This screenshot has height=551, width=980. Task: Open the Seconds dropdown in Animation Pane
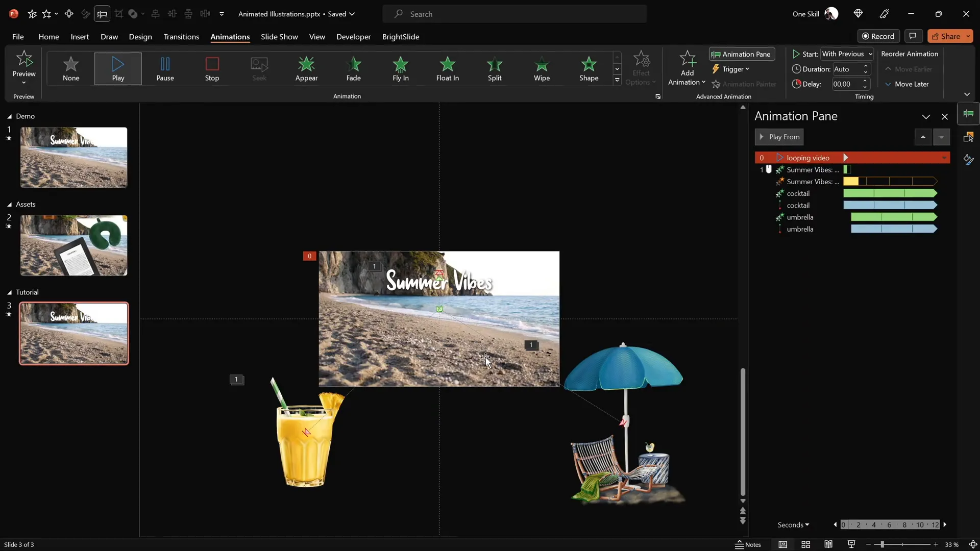(793, 524)
